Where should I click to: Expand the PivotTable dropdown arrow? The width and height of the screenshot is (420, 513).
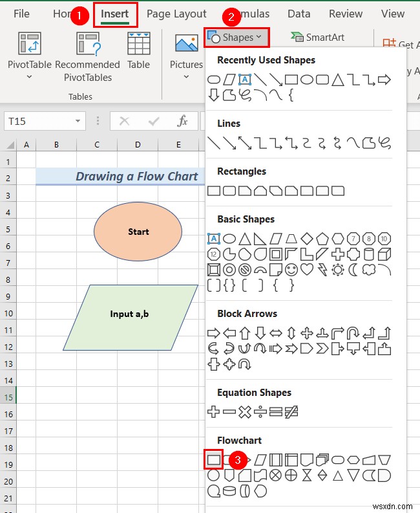coord(30,77)
